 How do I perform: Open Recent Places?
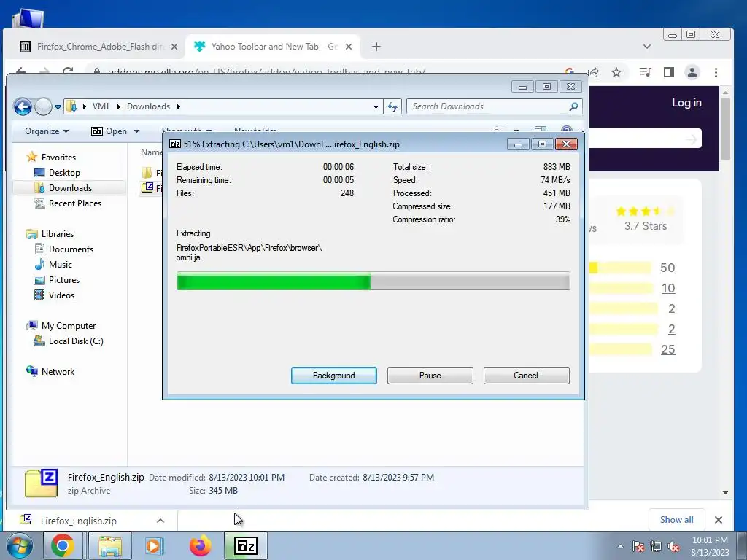tap(74, 203)
